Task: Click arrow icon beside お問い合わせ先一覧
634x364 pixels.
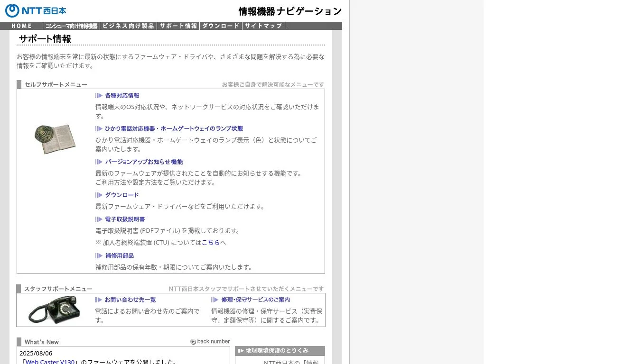Action: pyautogui.click(x=98, y=300)
